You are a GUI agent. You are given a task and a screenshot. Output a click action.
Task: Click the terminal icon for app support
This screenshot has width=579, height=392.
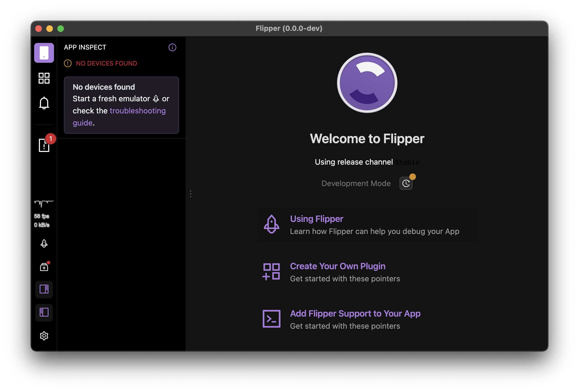point(271,319)
